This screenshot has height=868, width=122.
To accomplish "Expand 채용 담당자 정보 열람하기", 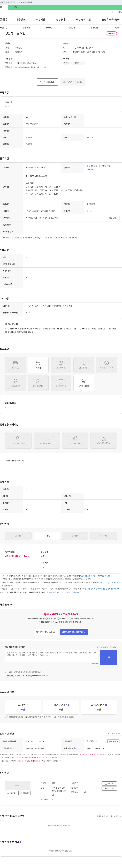I will [74, 632].
